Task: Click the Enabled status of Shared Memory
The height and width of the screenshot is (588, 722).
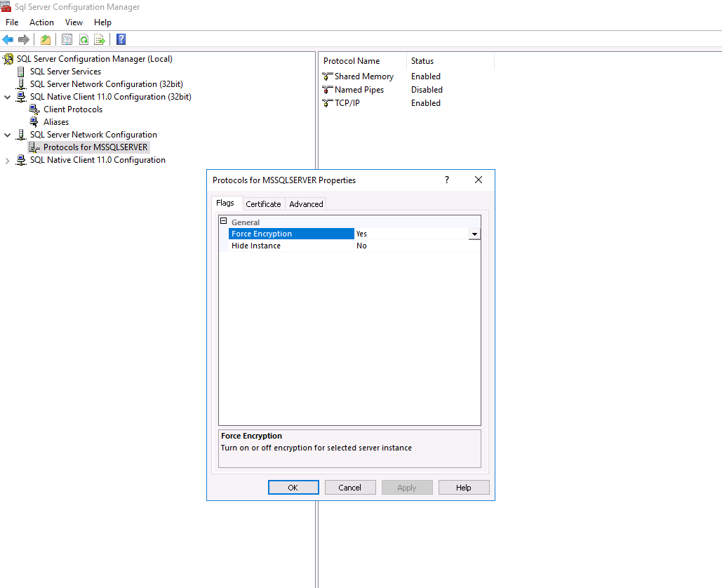Action: (426, 76)
